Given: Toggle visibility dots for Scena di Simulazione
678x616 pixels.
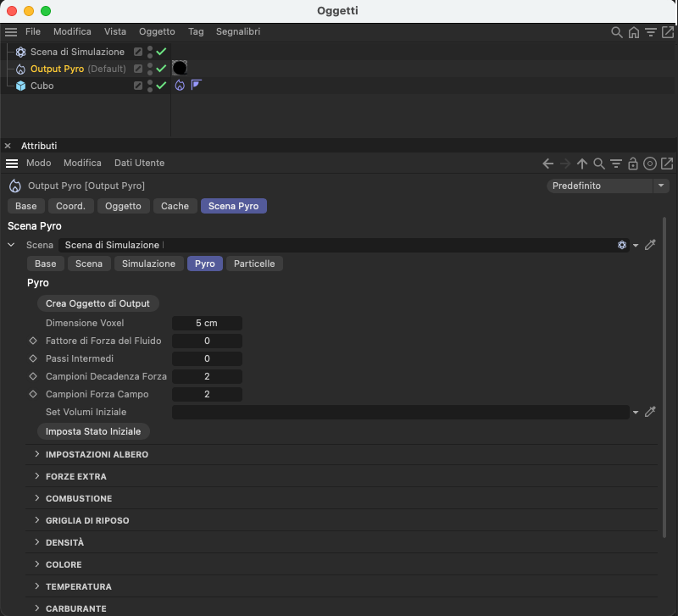Looking at the screenshot, I should pos(150,52).
